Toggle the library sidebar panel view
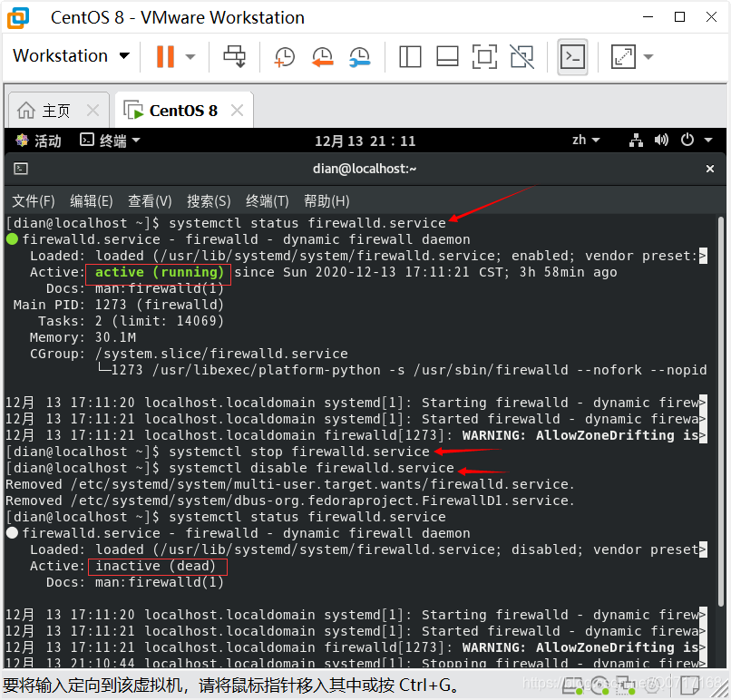 (x=410, y=57)
